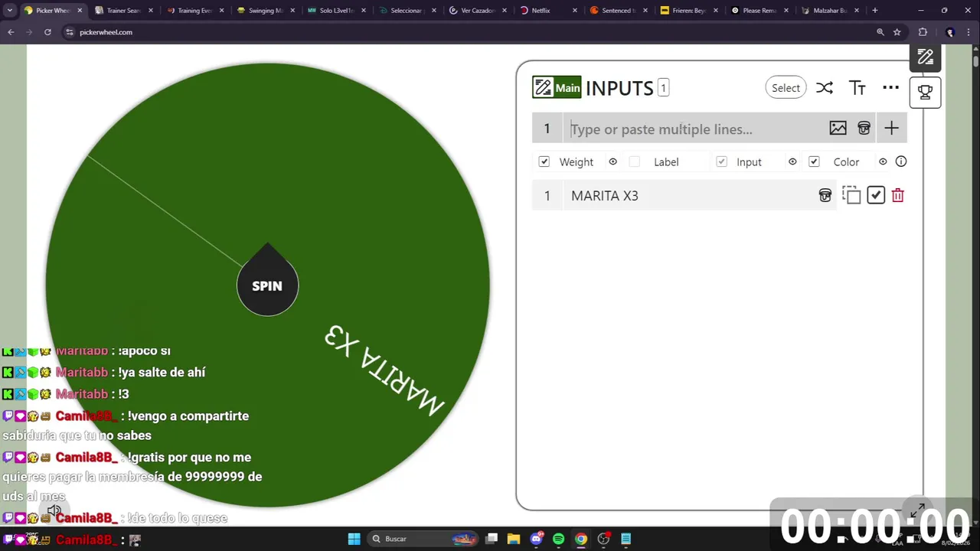The height and width of the screenshot is (551, 980).
Task: Open the Windows Start menu
Action: pyautogui.click(x=354, y=539)
